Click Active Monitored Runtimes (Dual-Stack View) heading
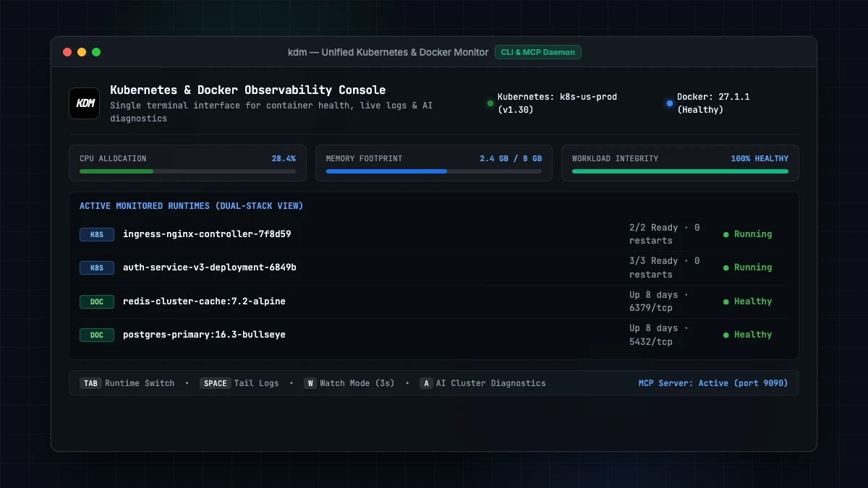Screen dimensions: 868x488 191,206
